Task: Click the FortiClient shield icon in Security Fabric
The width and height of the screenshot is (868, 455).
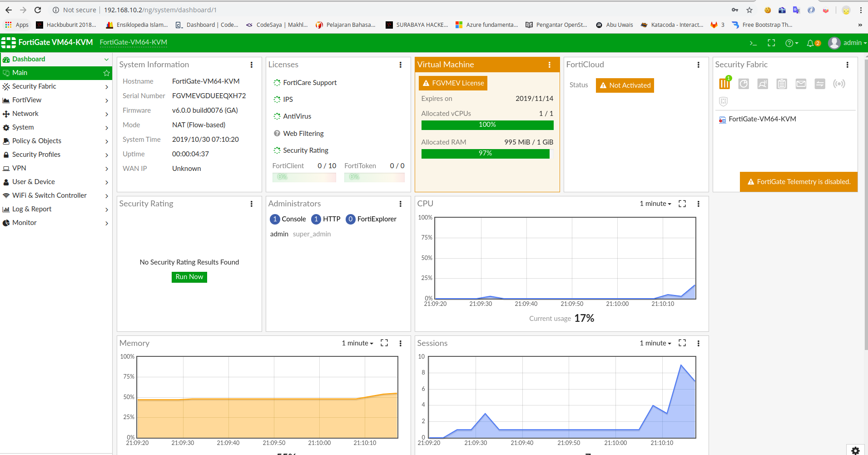Action: coord(724,101)
